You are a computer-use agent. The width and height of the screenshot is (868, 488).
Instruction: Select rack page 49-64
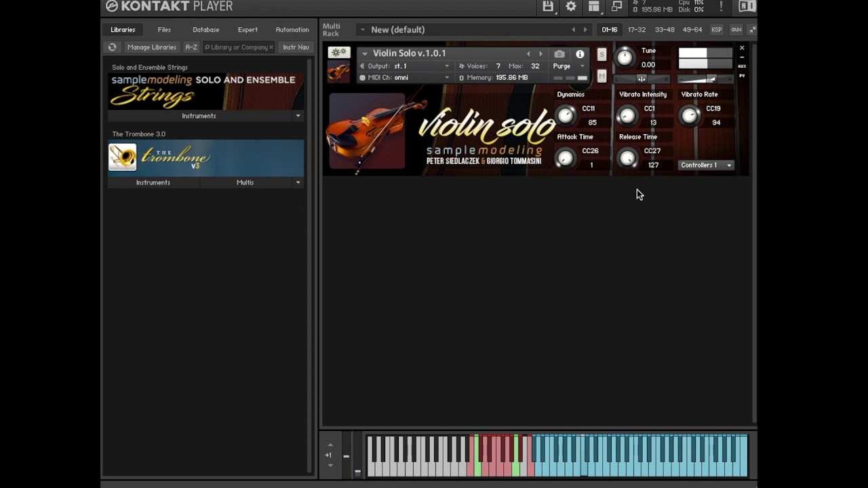pos(692,30)
